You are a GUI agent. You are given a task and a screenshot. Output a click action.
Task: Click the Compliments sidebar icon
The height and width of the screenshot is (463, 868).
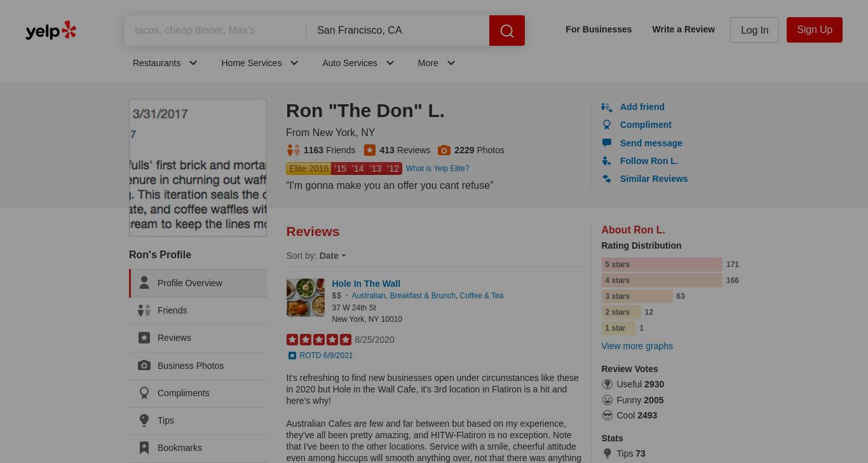[x=144, y=393]
